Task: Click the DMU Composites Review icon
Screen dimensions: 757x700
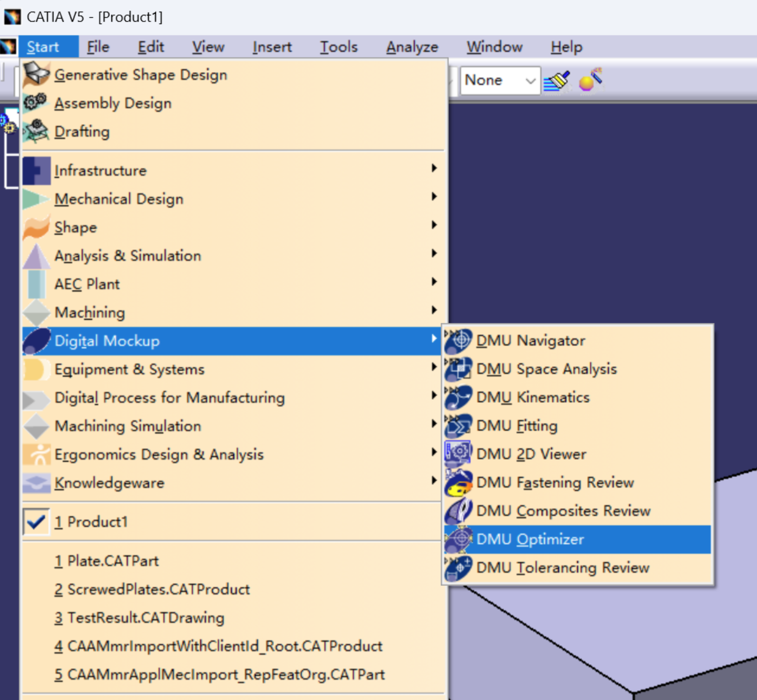Action: 458,511
